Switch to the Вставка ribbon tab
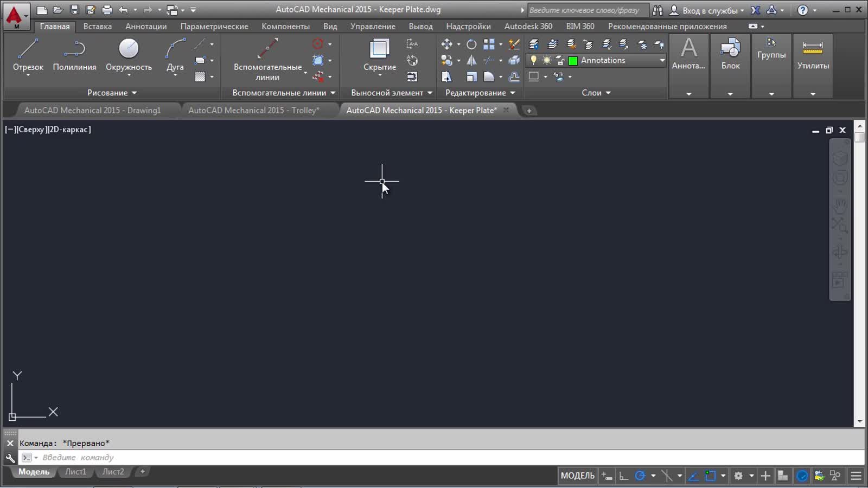Image resolution: width=868 pixels, height=488 pixels. tap(98, 26)
